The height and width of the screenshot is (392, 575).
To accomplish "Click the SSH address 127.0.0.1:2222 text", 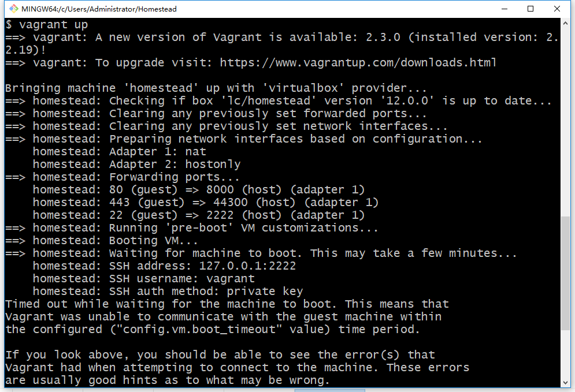I will (247, 266).
